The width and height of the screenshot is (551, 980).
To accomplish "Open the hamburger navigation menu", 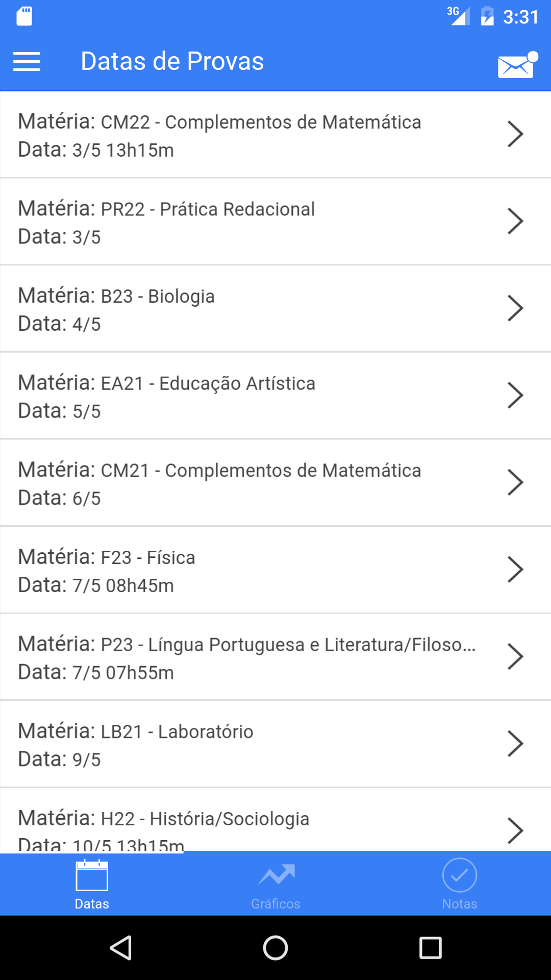I will (27, 62).
